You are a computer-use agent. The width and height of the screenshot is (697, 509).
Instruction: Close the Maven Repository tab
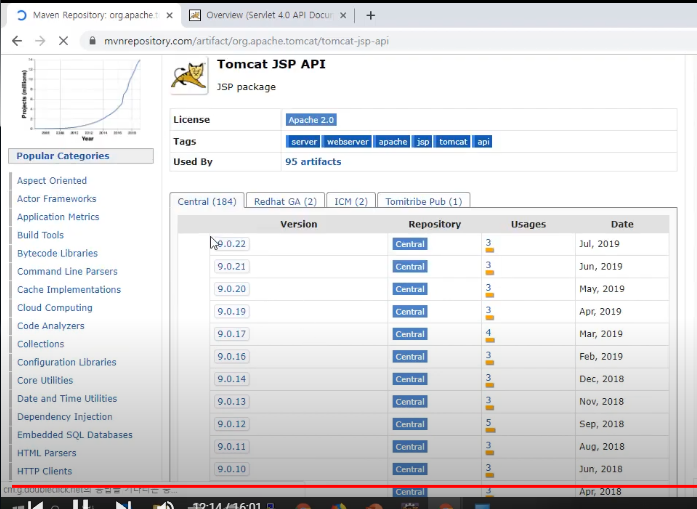[x=169, y=16]
